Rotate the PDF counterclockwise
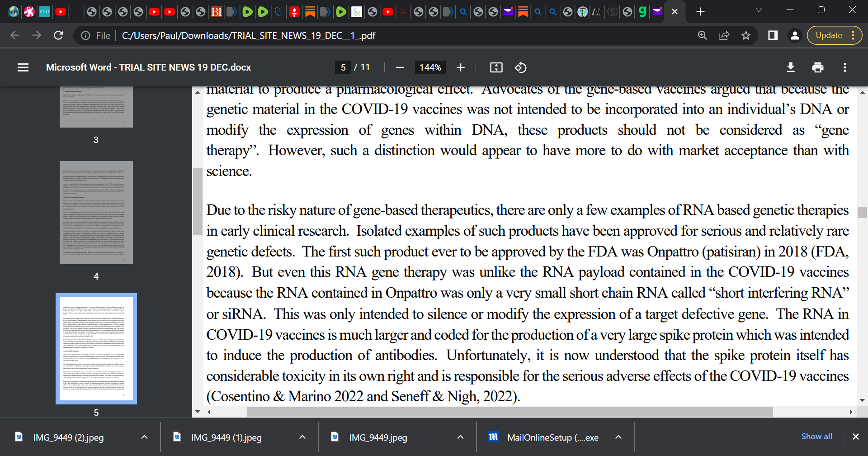Screen dimensions: 868x456 (520, 67)
